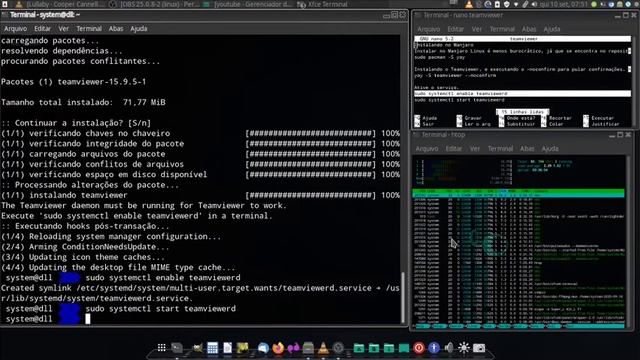
Task: Open the first green folder in dock
Action: (x=359, y=348)
